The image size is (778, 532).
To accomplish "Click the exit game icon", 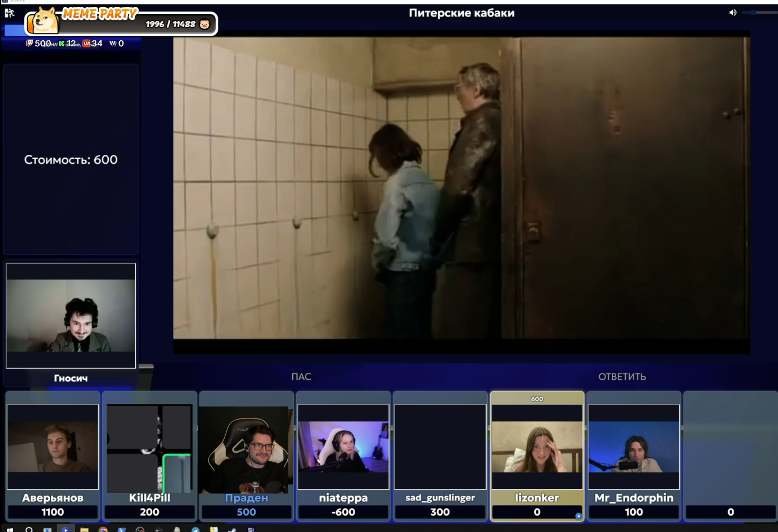I will pyautogui.click(x=10, y=13).
